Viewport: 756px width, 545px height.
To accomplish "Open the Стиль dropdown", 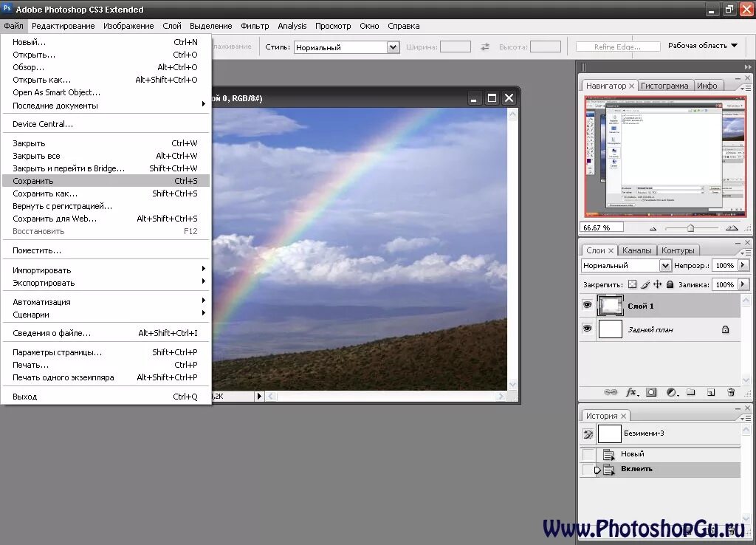I will (394, 47).
